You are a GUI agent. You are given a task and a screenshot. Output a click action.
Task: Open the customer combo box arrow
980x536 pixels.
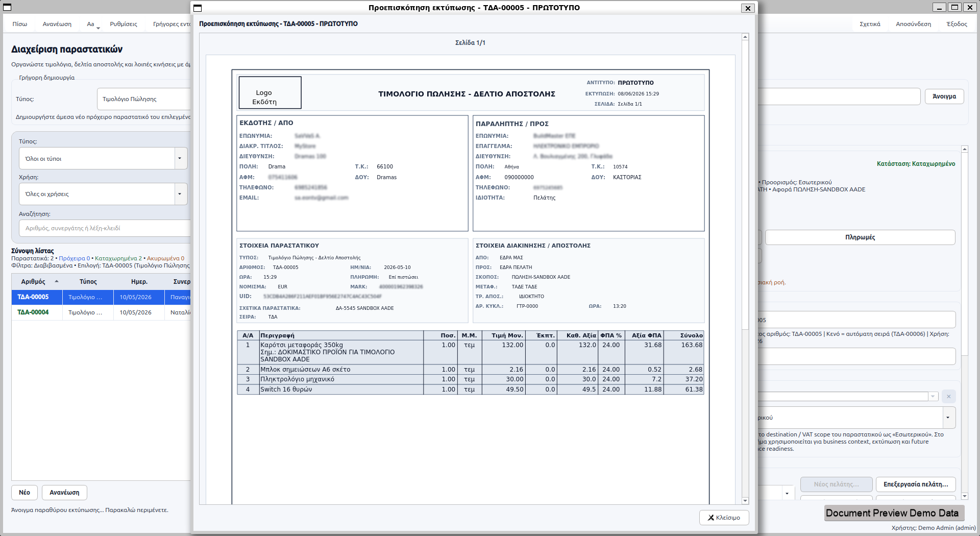point(933,397)
